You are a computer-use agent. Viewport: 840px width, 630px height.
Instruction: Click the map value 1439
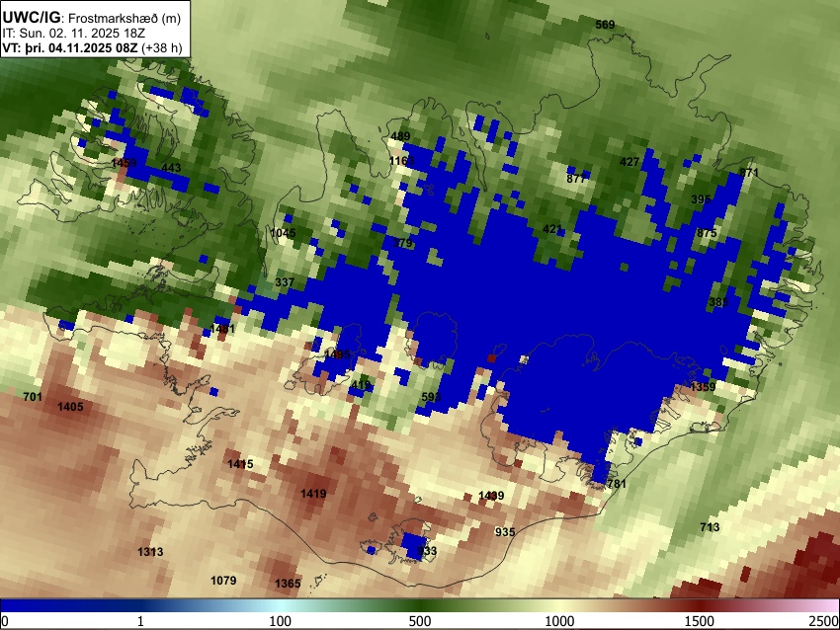tap(491, 496)
